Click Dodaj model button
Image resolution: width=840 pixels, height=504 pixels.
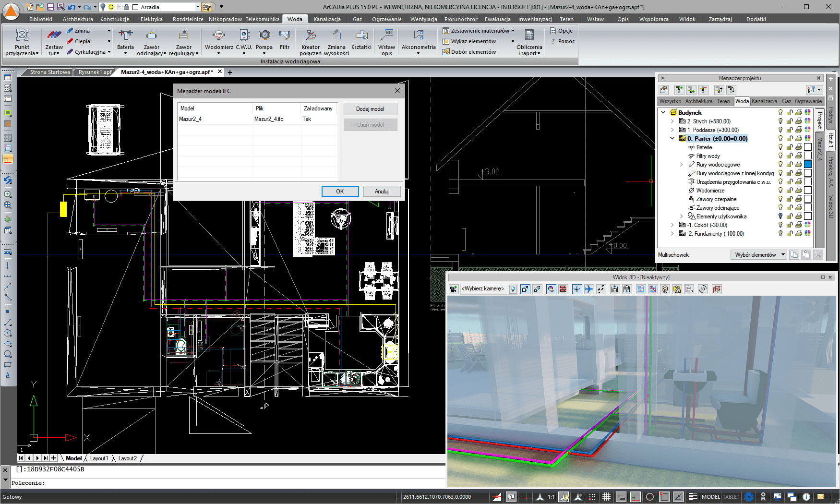click(370, 109)
